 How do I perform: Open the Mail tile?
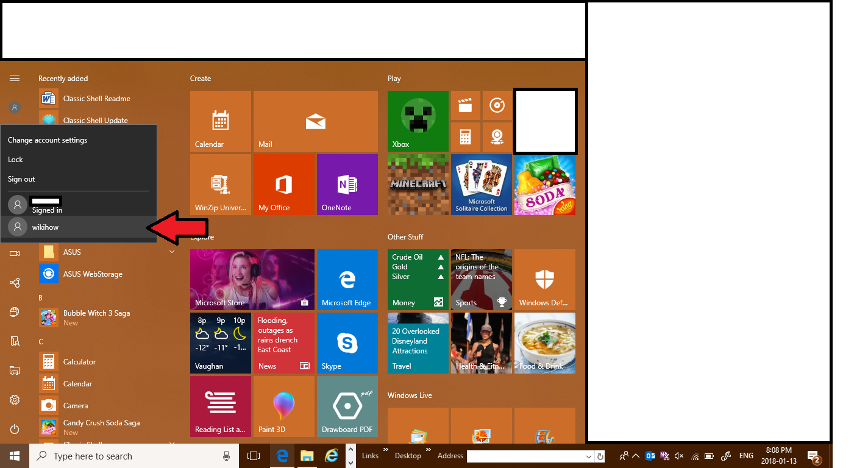click(x=316, y=121)
